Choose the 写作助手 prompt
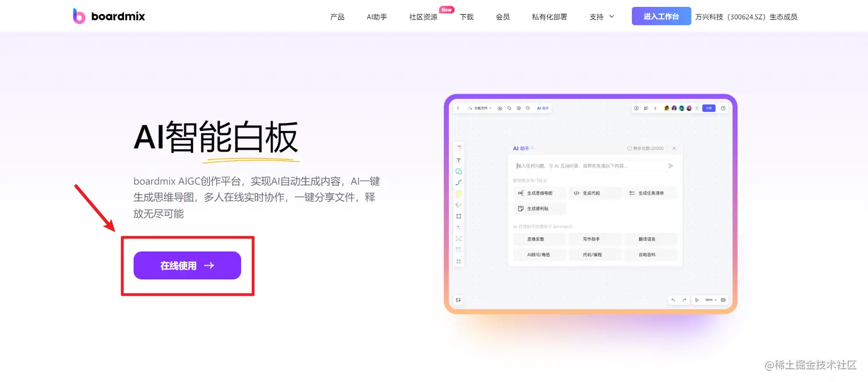 tap(595, 239)
